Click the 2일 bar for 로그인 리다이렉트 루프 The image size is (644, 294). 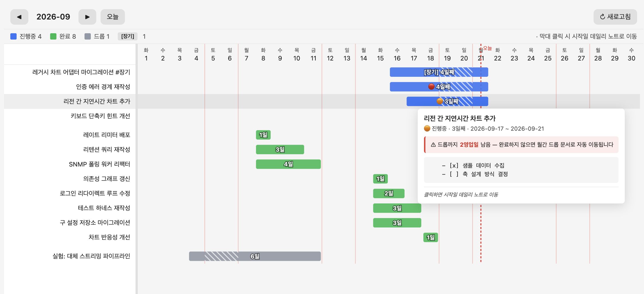coord(389,193)
